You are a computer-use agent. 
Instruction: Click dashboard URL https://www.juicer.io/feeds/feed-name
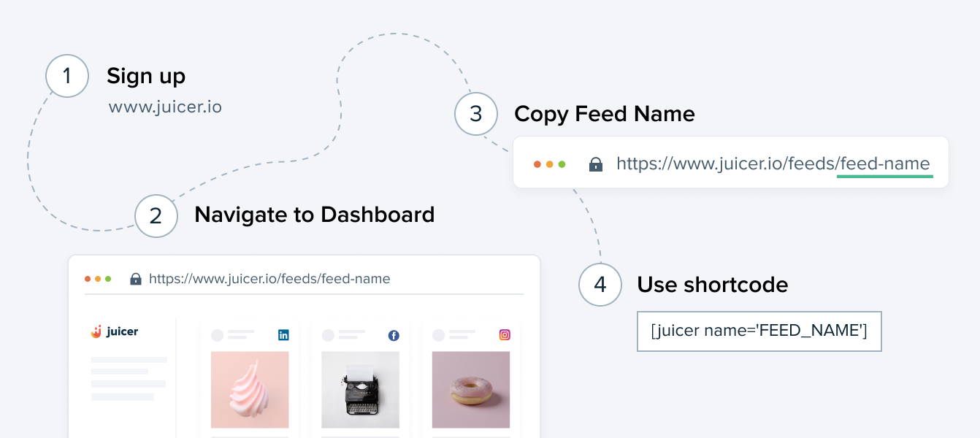pos(269,279)
